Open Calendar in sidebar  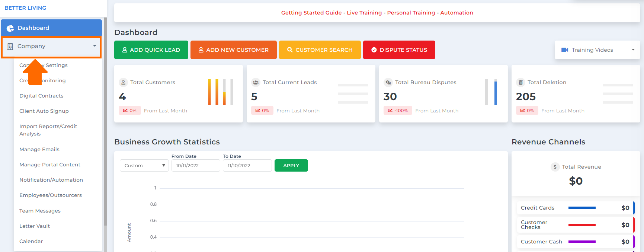coord(31,241)
